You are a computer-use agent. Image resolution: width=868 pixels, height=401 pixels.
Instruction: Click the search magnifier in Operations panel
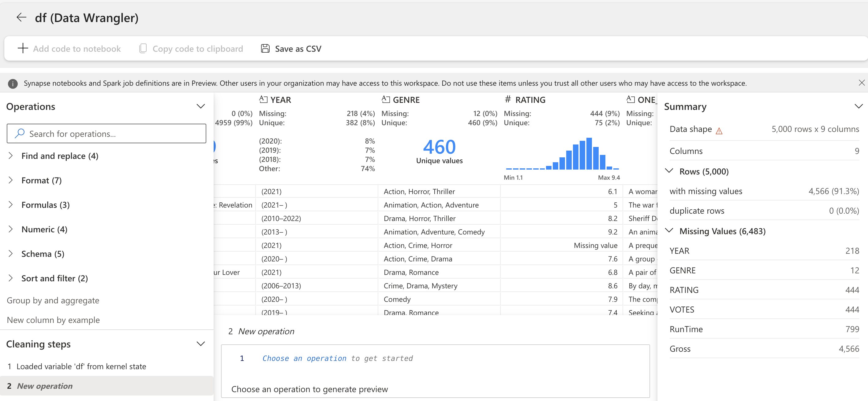[20, 133]
